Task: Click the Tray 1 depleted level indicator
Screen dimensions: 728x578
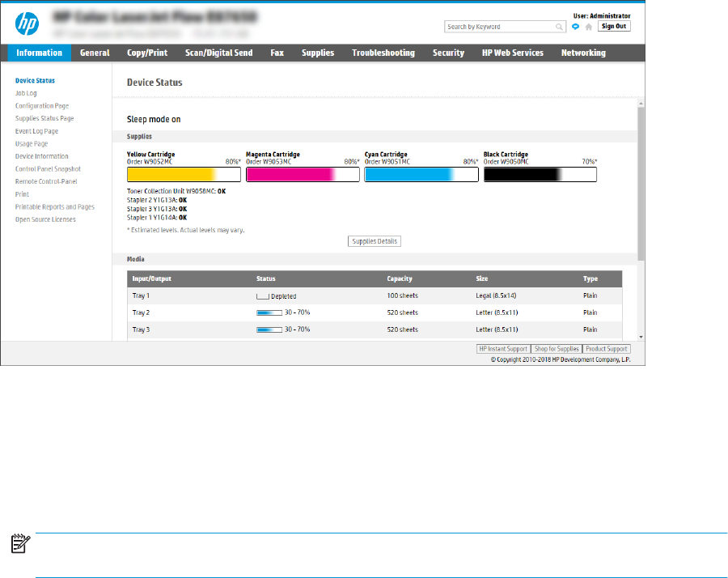Action: coord(263,296)
